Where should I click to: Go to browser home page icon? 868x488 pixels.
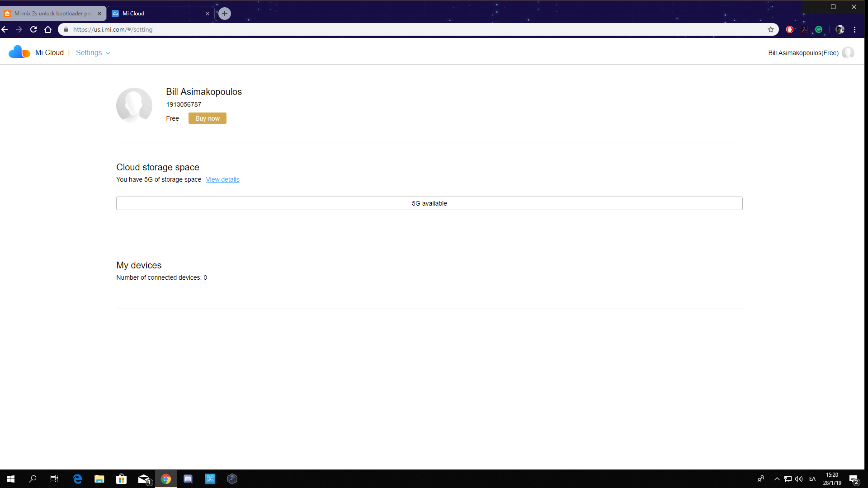(48, 29)
